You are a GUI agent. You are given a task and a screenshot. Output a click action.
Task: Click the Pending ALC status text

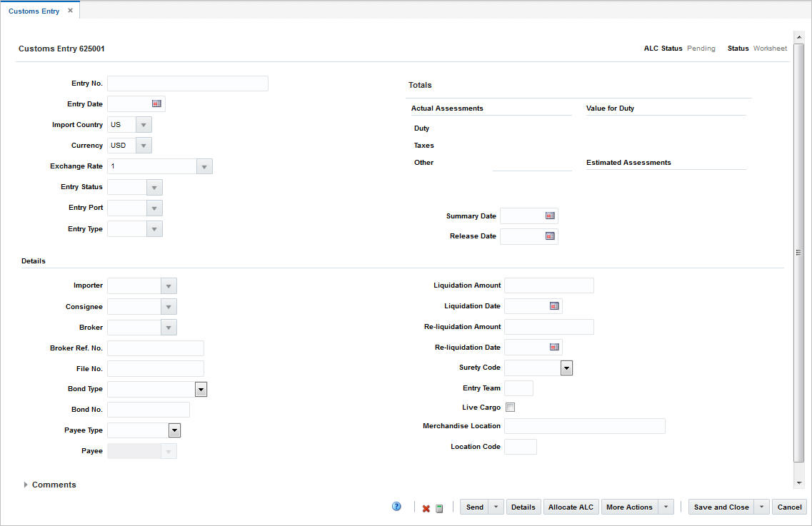pyautogui.click(x=701, y=48)
